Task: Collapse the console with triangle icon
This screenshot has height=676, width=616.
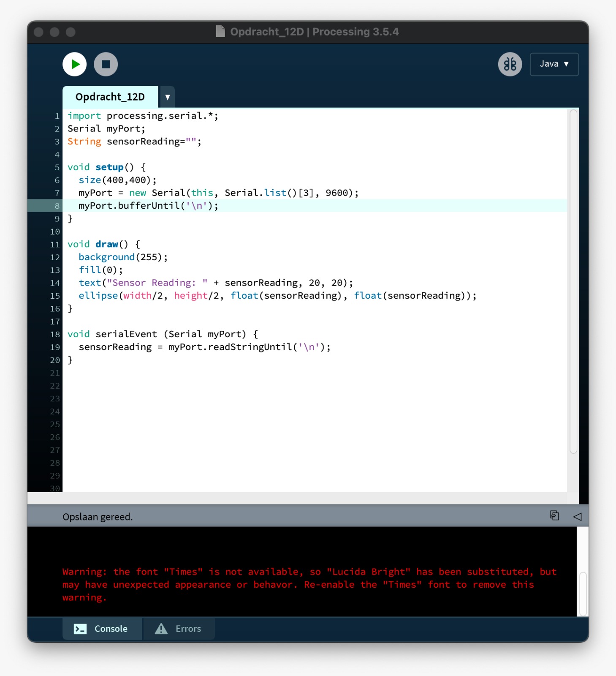Action: [577, 516]
